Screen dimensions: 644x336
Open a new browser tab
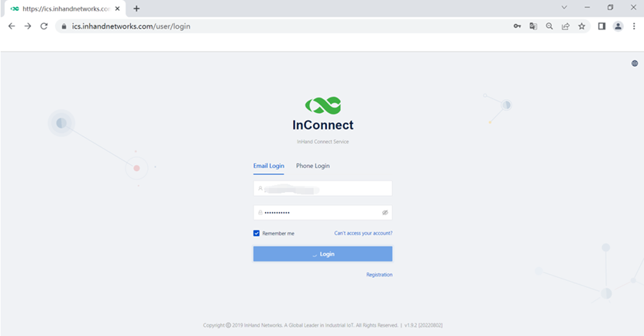(136, 9)
